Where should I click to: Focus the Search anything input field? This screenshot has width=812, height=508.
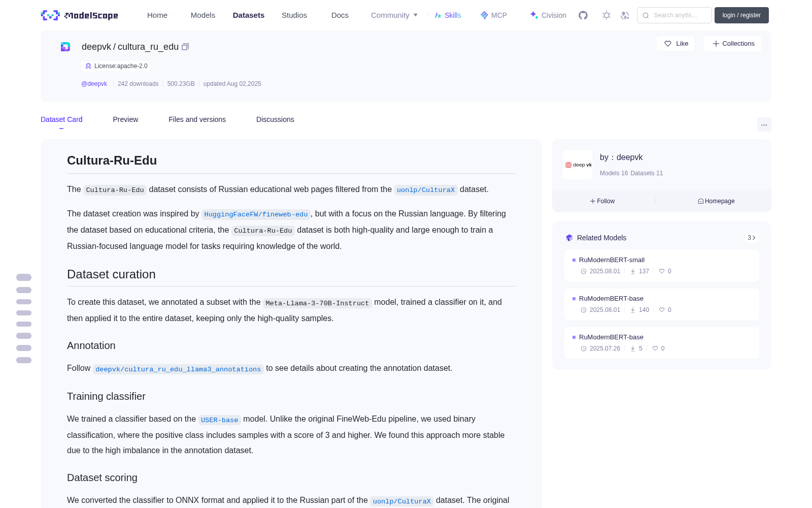pos(674,15)
